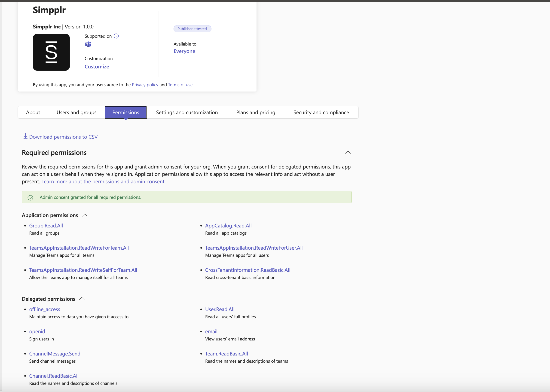Click the download arrow icon for CSV
Screen dimensions: 550x392
pyautogui.click(x=25, y=136)
